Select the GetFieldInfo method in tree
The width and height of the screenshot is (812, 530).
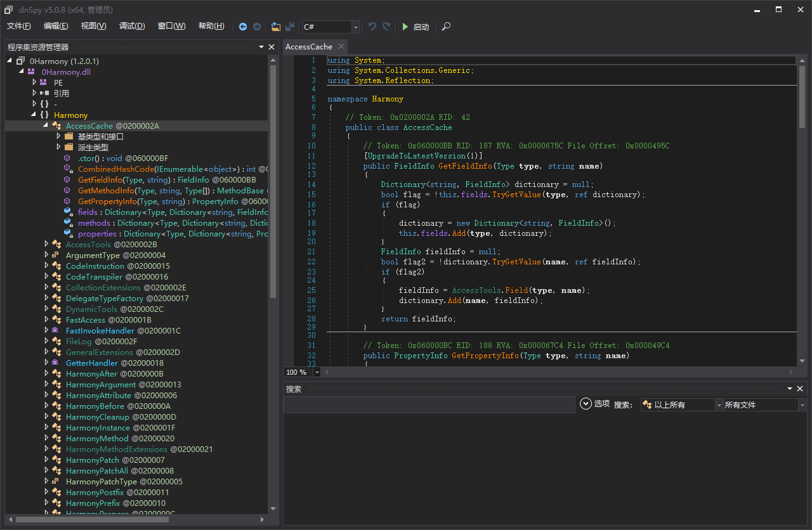coord(167,179)
